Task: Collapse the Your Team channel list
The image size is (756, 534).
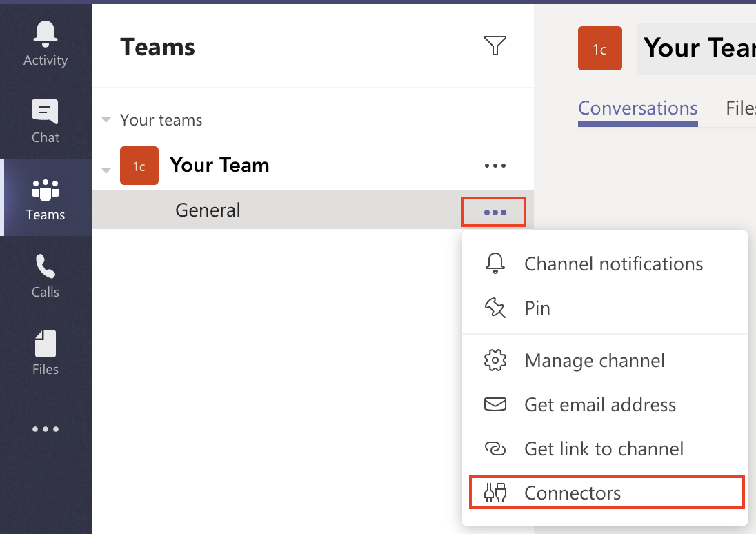Action: click(x=106, y=170)
